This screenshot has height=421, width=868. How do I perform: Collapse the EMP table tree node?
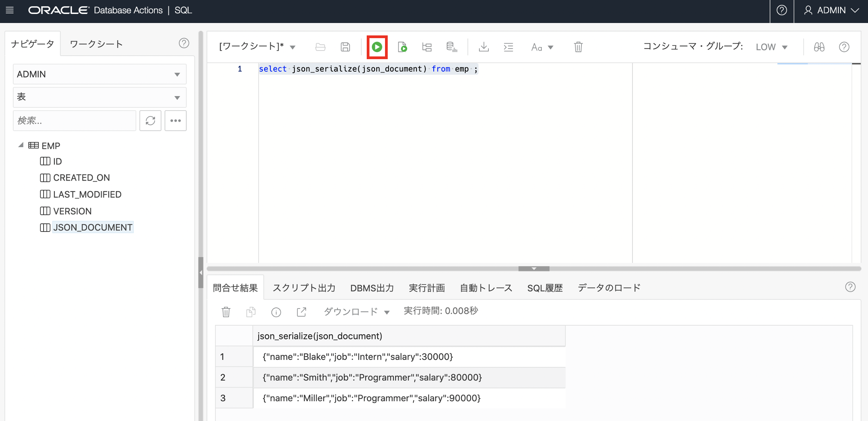[x=21, y=145]
